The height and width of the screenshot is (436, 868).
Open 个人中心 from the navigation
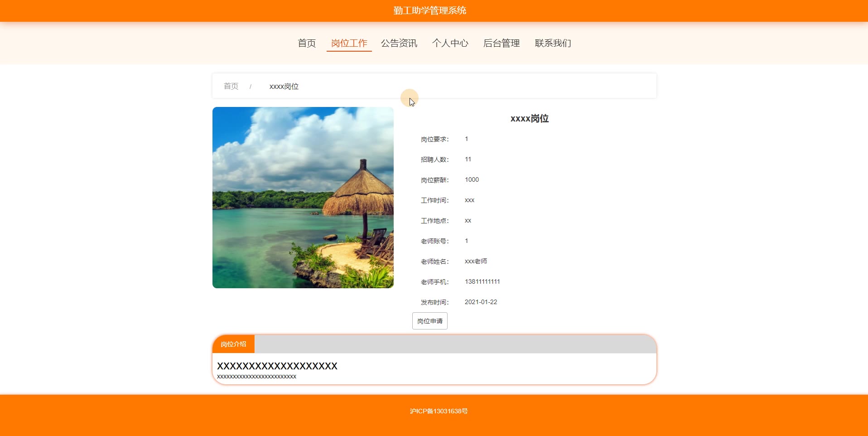pos(450,43)
